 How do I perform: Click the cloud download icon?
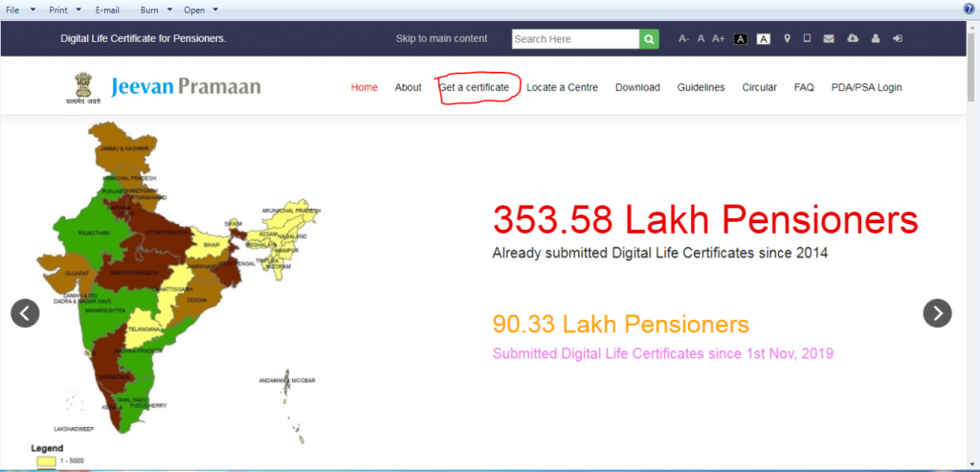853,39
